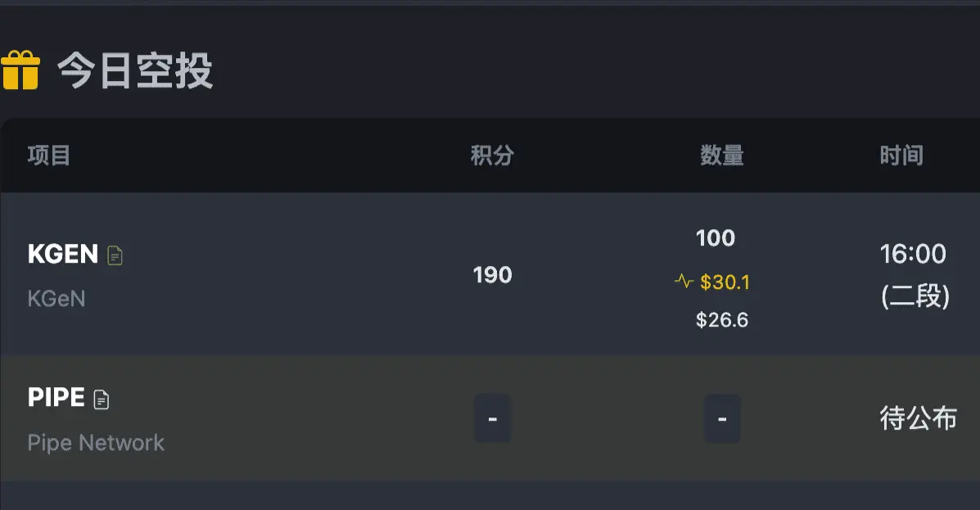
Task: Select the 16:00 (二段) time cell
Action: click(915, 275)
